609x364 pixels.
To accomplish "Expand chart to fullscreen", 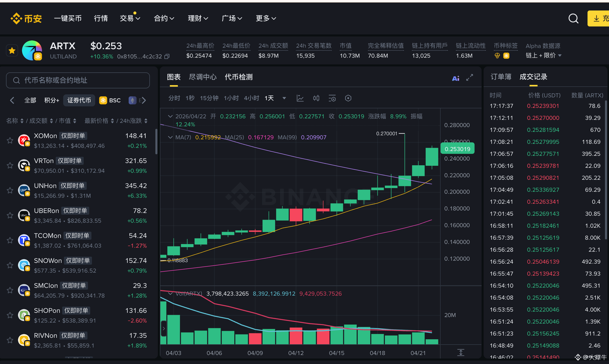I will (470, 78).
